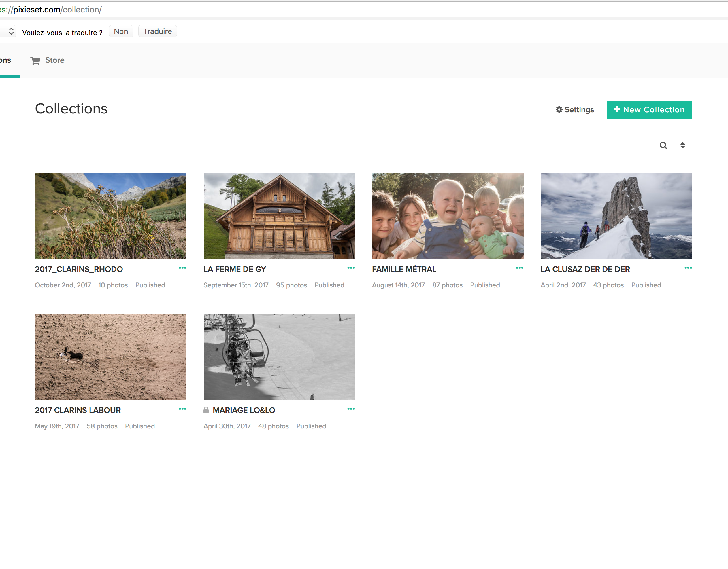Switch to the Store tab
The width and height of the screenshot is (728, 569).
54,60
